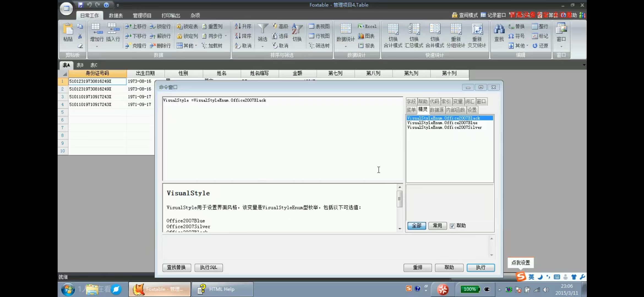Expand the 数据统计 dropdown arrow
This screenshot has height=297, width=644.
(x=346, y=46)
